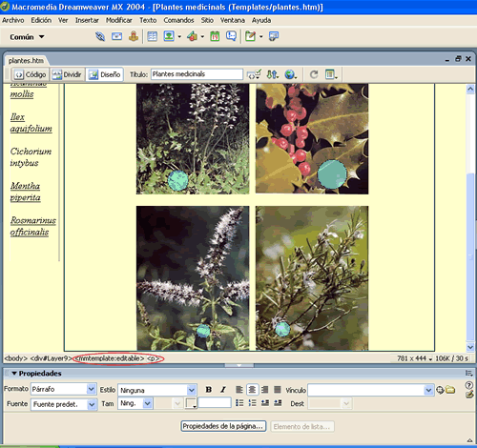
Task: Open the Insertar menu
Action: [87, 20]
